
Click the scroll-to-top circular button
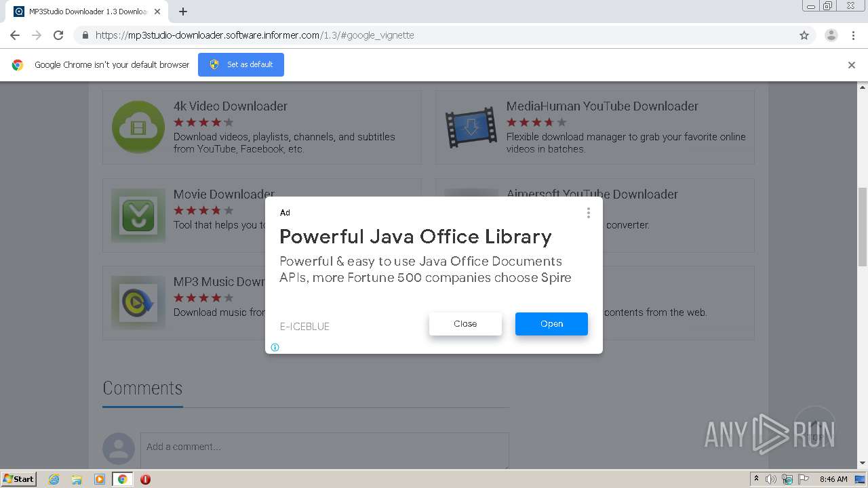tap(814, 427)
